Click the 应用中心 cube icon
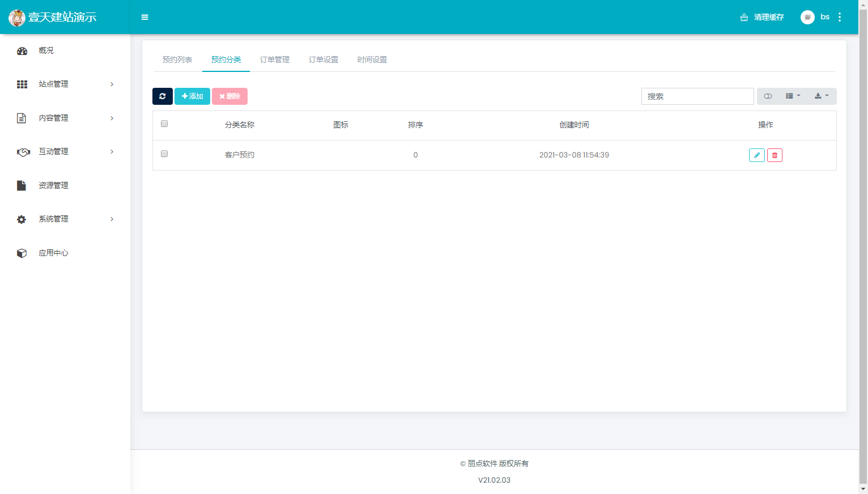The height and width of the screenshot is (494, 868). (x=22, y=253)
